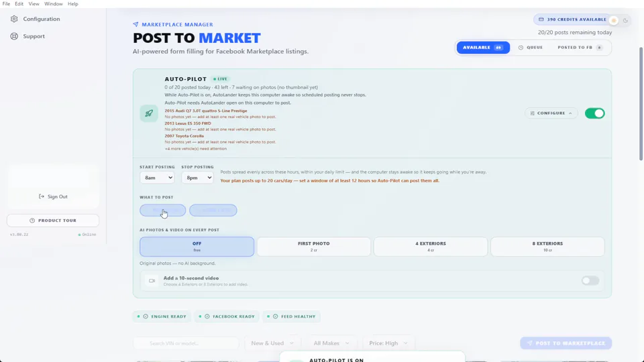Click the paper-plane icon on Post to Marketplace
Viewport: 644px width, 362px height.
(x=529, y=343)
